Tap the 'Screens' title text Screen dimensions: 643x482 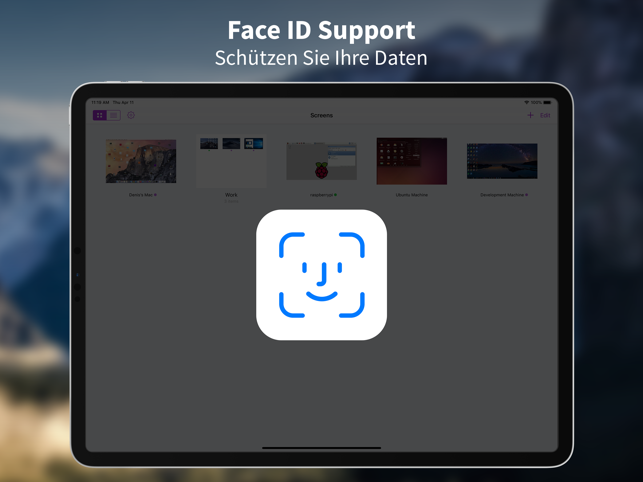click(x=322, y=115)
